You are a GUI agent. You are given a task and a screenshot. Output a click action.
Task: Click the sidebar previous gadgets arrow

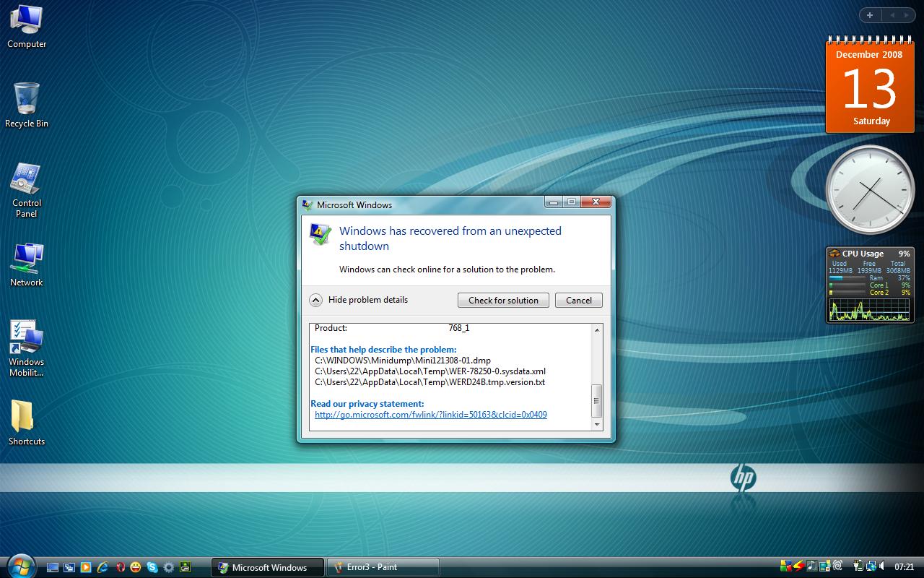pyautogui.click(x=892, y=15)
